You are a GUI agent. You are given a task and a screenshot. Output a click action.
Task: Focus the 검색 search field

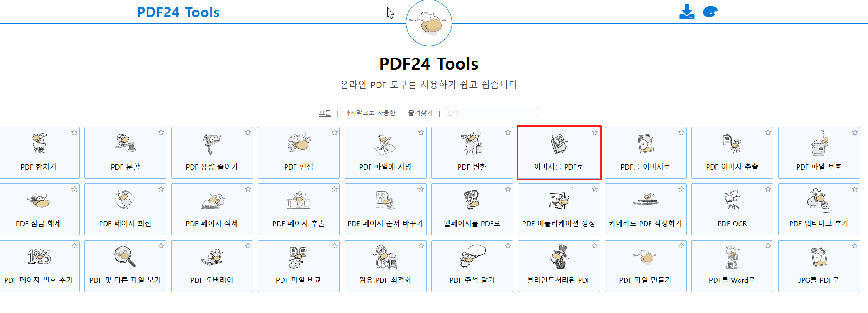click(492, 113)
